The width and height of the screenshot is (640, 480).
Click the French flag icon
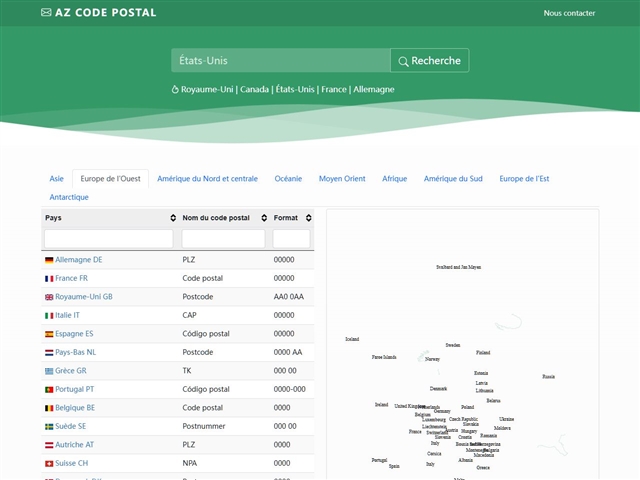click(x=49, y=279)
